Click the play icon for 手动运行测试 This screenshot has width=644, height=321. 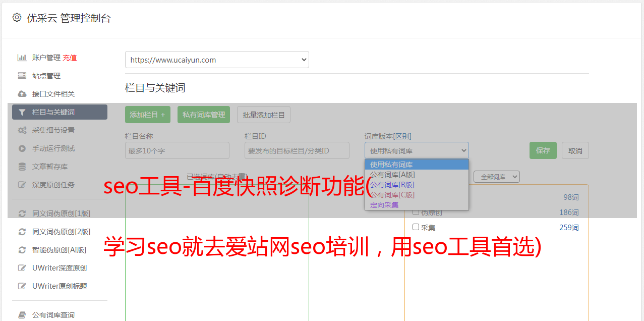pyautogui.click(x=22, y=148)
